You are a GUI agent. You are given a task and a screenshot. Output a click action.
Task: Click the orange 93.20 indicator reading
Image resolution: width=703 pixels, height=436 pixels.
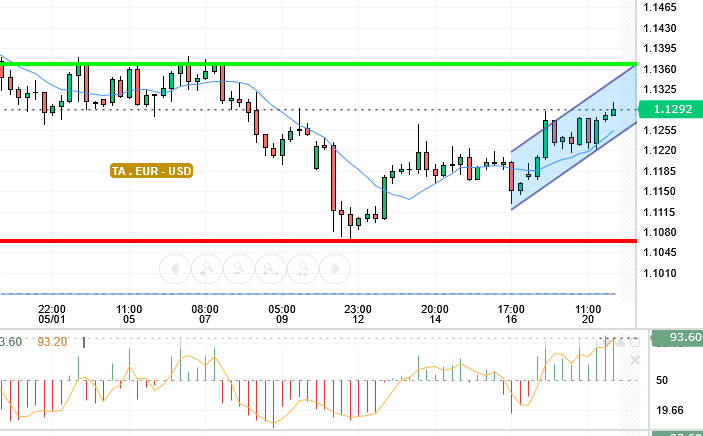tap(52, 342)
